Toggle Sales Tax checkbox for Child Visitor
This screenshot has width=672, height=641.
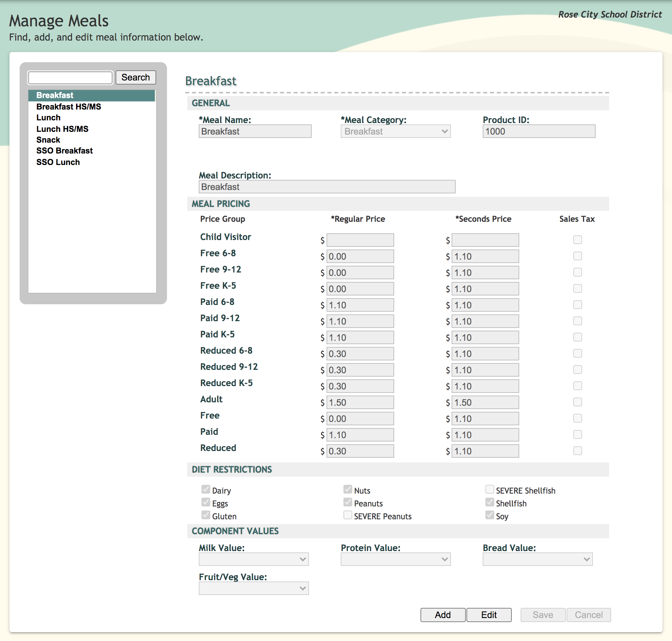[x=577, y=240]
